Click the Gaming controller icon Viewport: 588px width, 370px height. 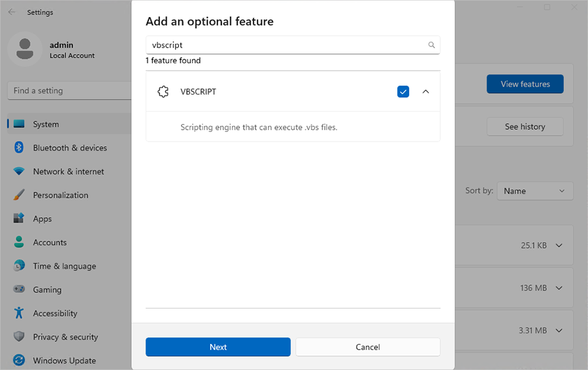[19, 290]
